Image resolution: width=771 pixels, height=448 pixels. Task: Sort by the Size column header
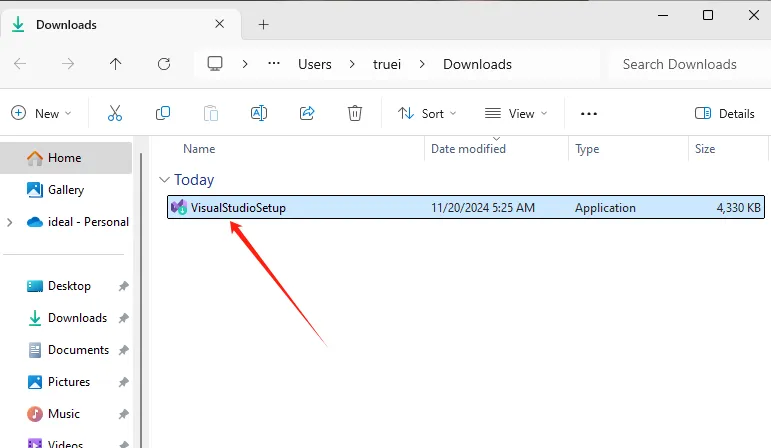click(705, 149)
